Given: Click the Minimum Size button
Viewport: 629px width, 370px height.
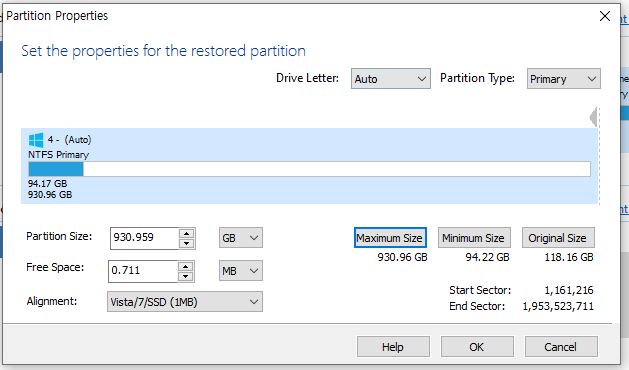Looking at the screenshot, I should click(x=474, y=238).
